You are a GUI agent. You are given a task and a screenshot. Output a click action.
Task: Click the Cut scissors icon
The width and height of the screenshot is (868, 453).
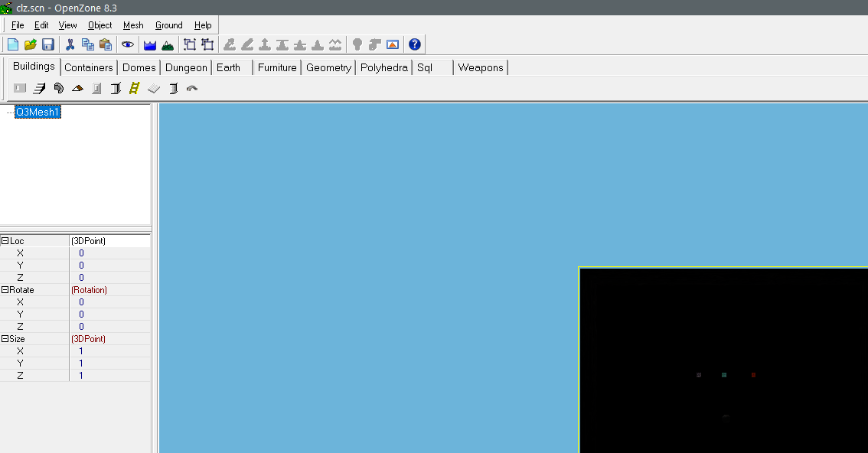[70, 44]
